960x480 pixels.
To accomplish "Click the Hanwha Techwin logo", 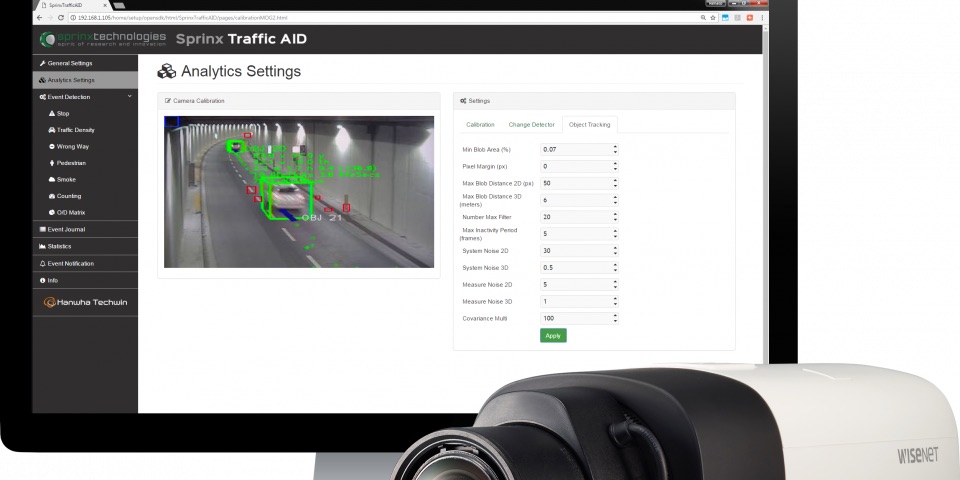I will click(86, 302).
